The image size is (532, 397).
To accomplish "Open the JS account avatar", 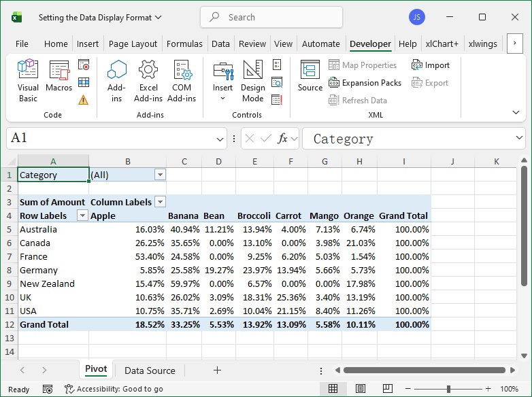I will pyautogui.click(x=416, y=17).
